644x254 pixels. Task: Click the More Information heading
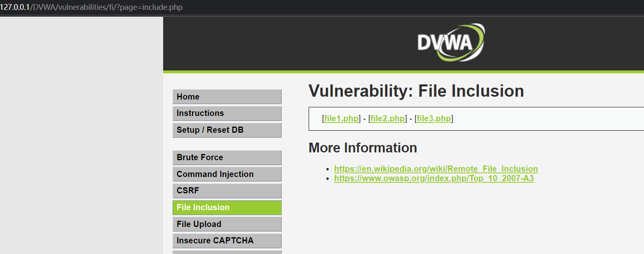[363, 148]
